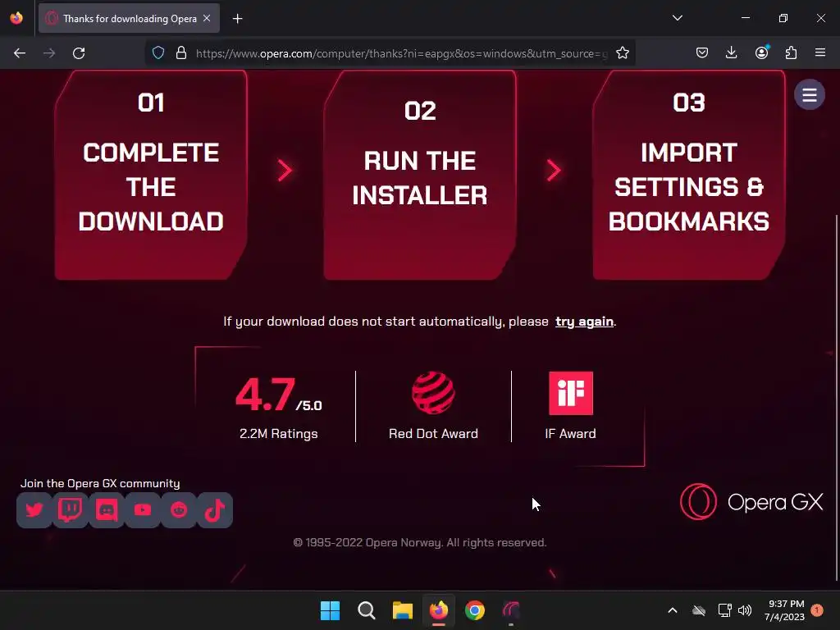This screenshot has height=630, width=840.
Task: Open the notification badge in tray
Action: point(817,610)
